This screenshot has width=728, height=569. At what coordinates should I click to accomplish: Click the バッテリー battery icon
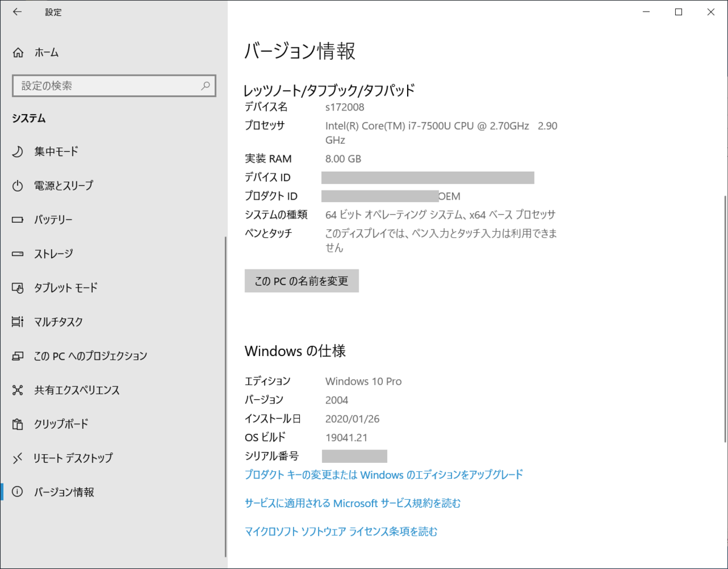[x=18, y=220]
